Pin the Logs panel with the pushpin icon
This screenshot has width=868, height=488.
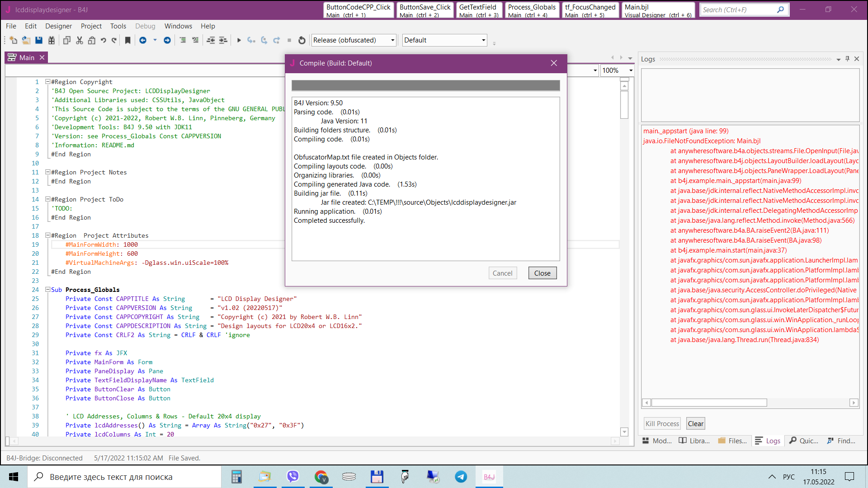[x=848, y=59]
